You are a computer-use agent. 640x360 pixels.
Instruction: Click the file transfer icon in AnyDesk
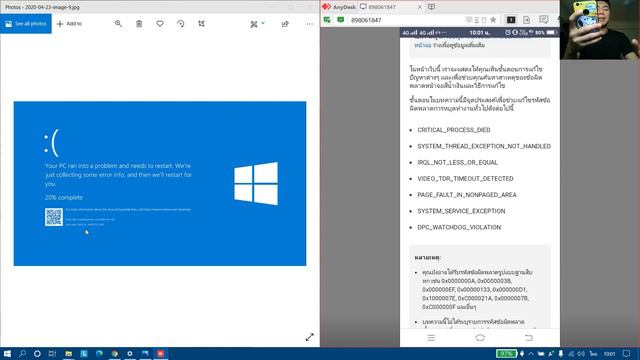[x=527, y=20]
